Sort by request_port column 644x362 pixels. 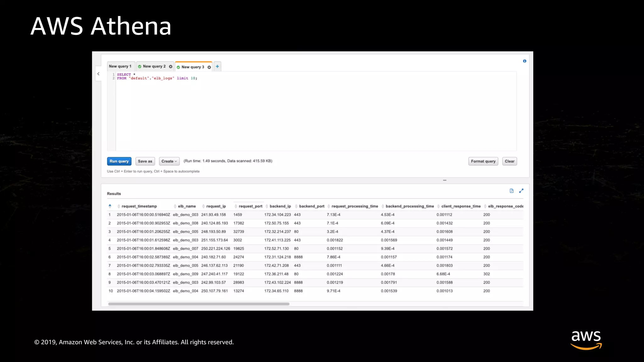pos(248,206)
